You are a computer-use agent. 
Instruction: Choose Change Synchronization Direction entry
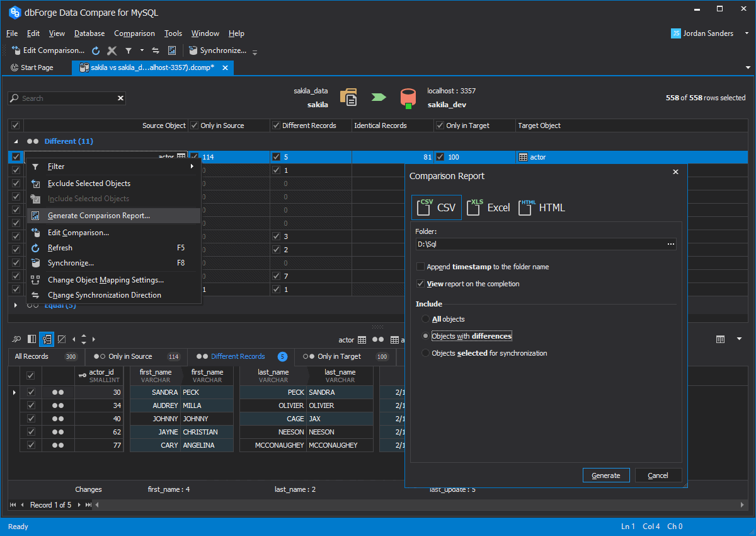(x=113, y=295)
